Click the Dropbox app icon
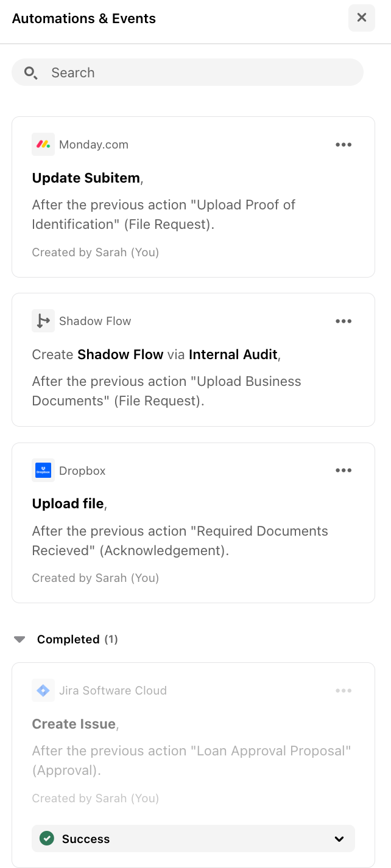 click(43, 471)
